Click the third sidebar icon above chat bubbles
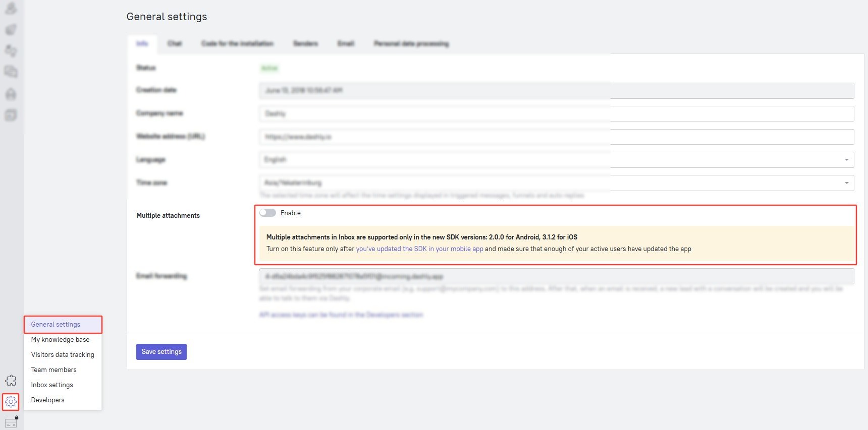 (x=11, y=50)
